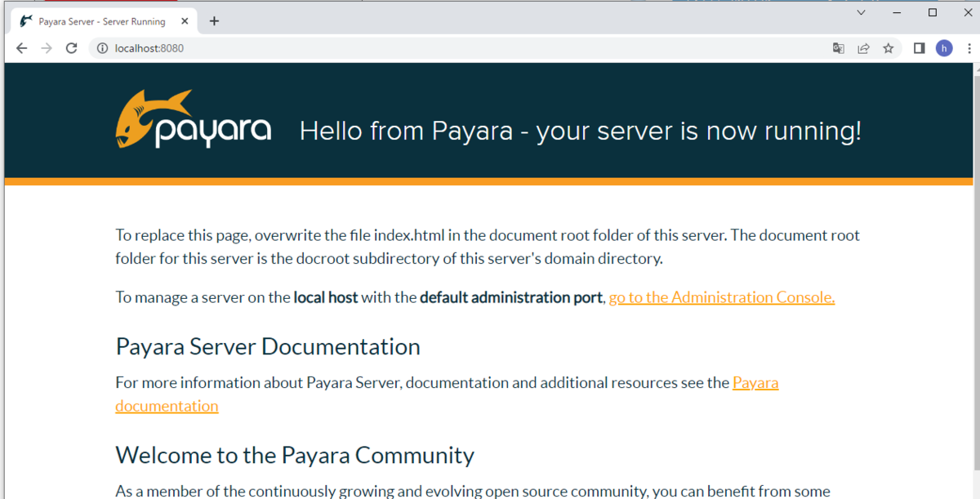Click 'Payara Server Documentation' heading
The width and height of the screenshot is (980, 499).
(268, 346)
